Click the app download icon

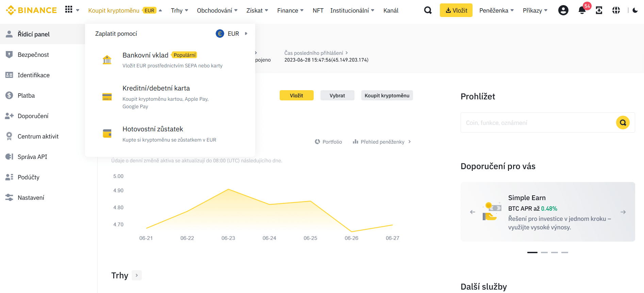[599, 11]
